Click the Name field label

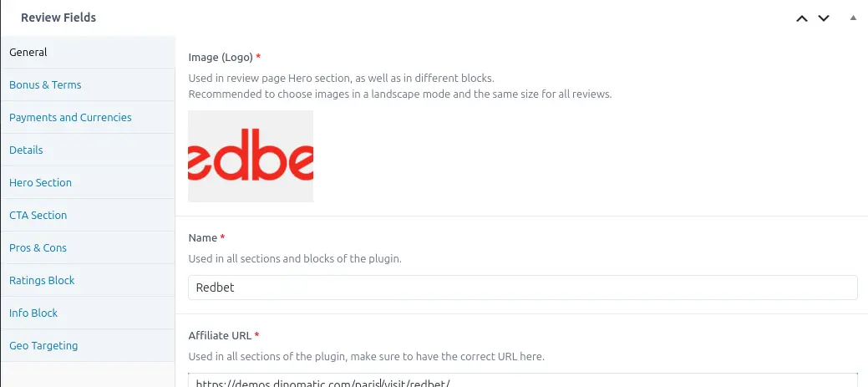[x=203, y=238]
